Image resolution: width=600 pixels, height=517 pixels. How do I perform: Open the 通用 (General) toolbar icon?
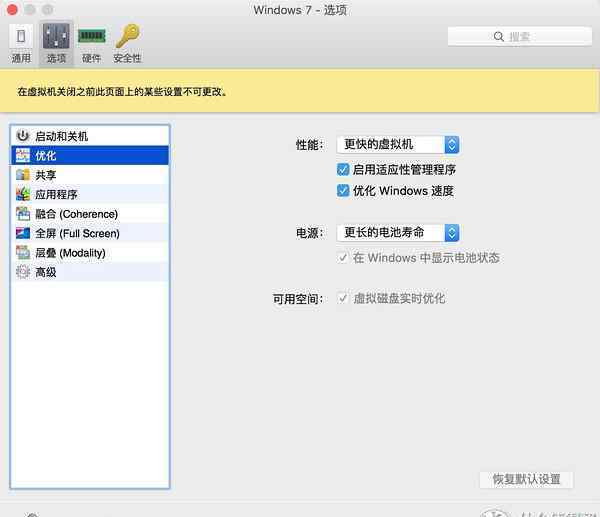click(x=21, y=37)
